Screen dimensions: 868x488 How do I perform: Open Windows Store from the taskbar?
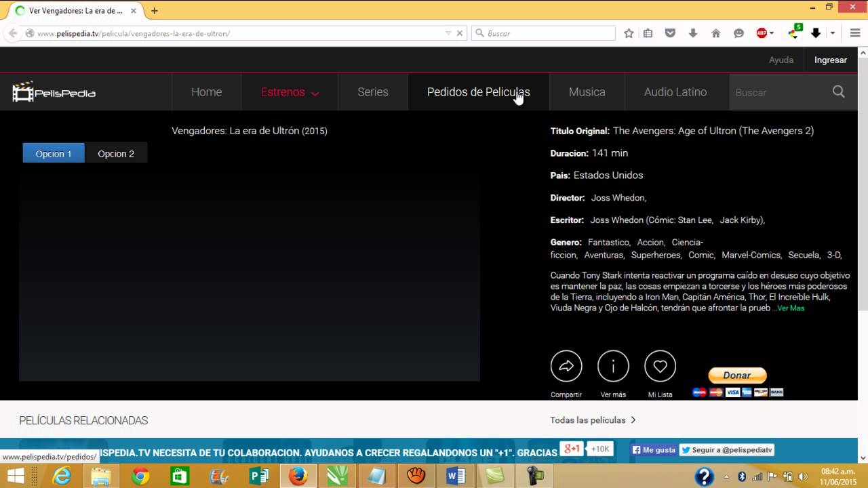click(180, 476)
